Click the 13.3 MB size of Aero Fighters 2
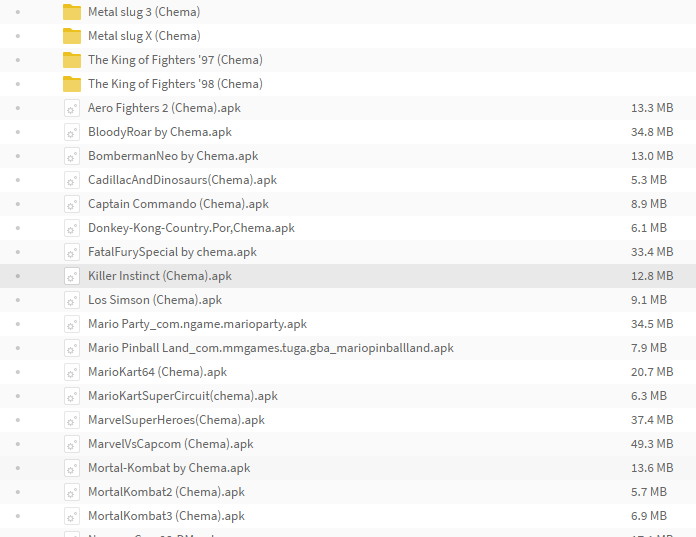696x537 pixels. 652,108
